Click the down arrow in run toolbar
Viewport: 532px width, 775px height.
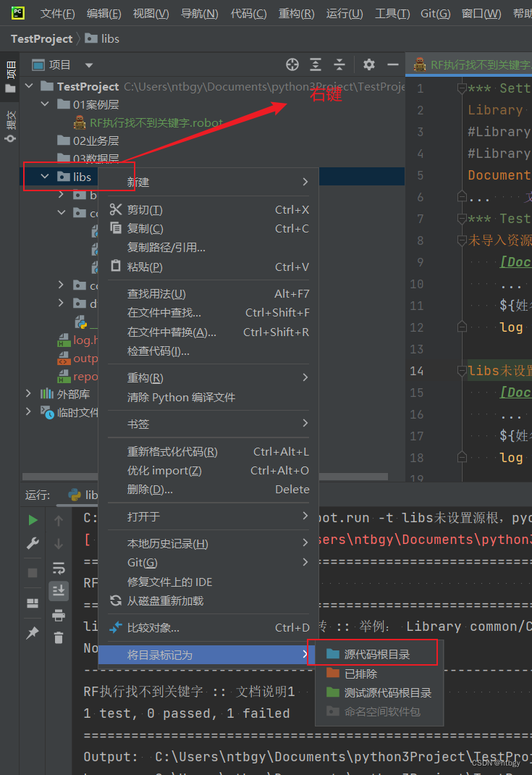pyautogui.click(x=59, y=544)
